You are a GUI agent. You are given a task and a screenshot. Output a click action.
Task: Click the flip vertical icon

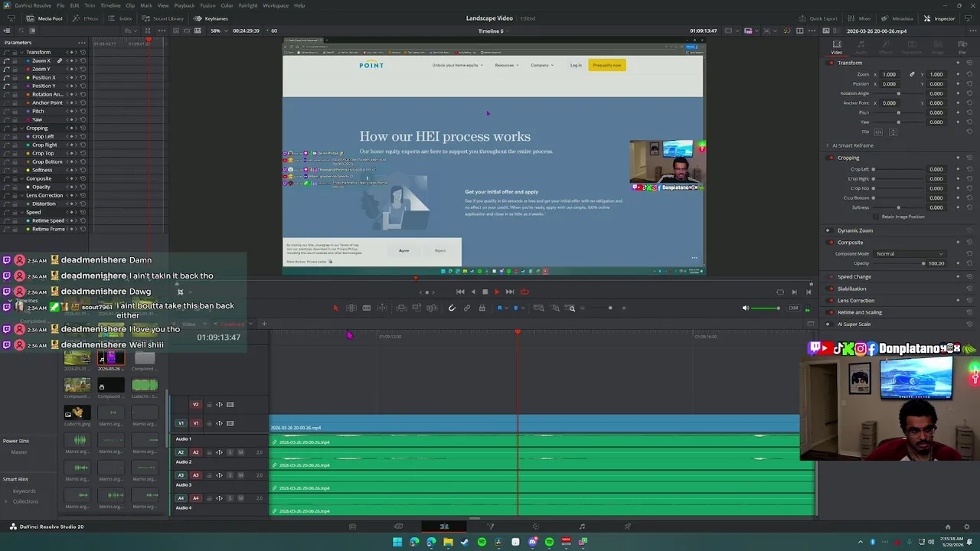pos(893,132)
